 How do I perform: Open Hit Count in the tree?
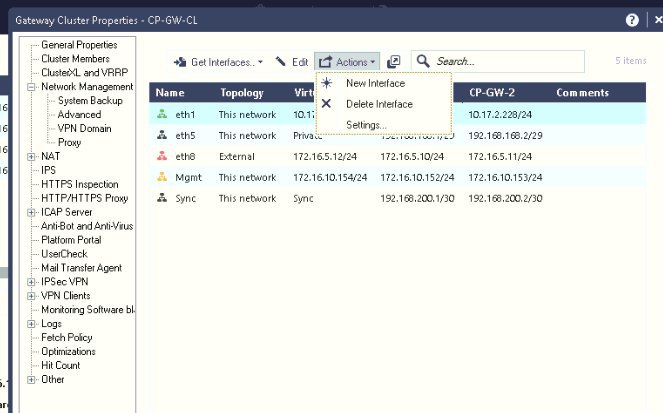[60, 366]
